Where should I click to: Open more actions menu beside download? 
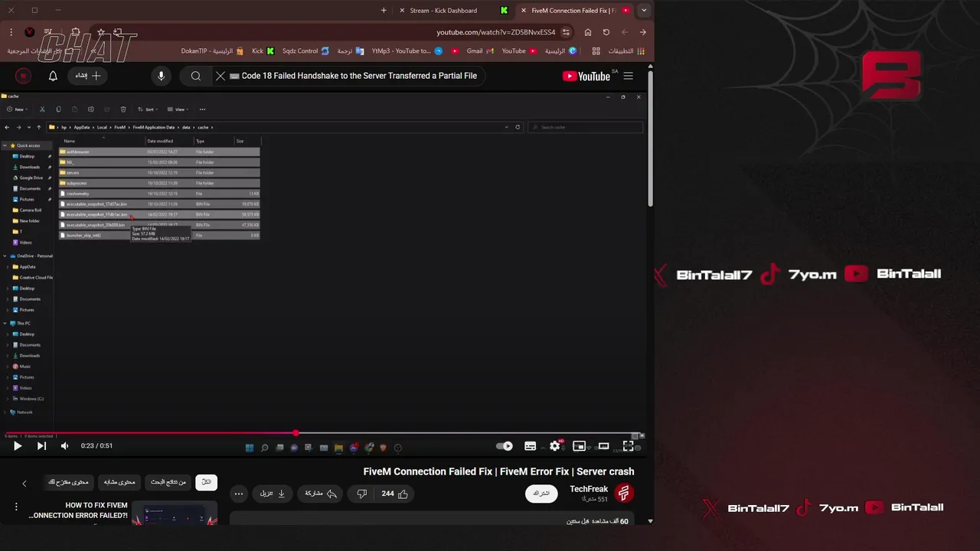coord(239,494)
